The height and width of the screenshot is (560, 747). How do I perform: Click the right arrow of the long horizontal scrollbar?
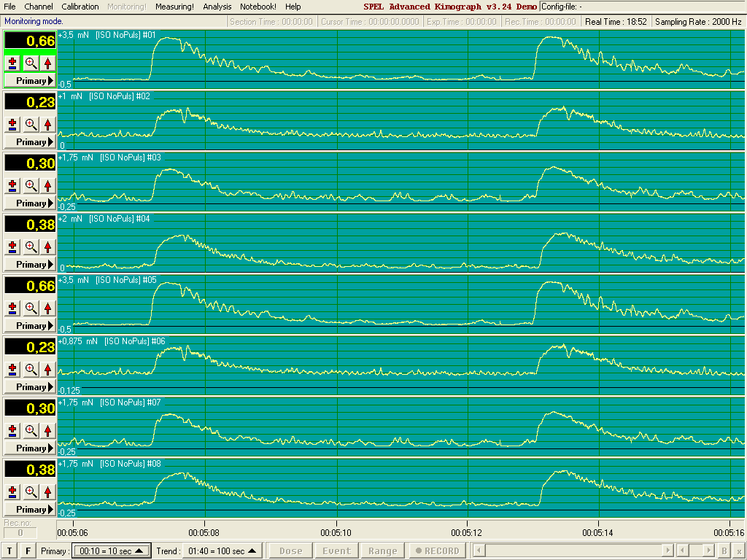coord(667,551)
